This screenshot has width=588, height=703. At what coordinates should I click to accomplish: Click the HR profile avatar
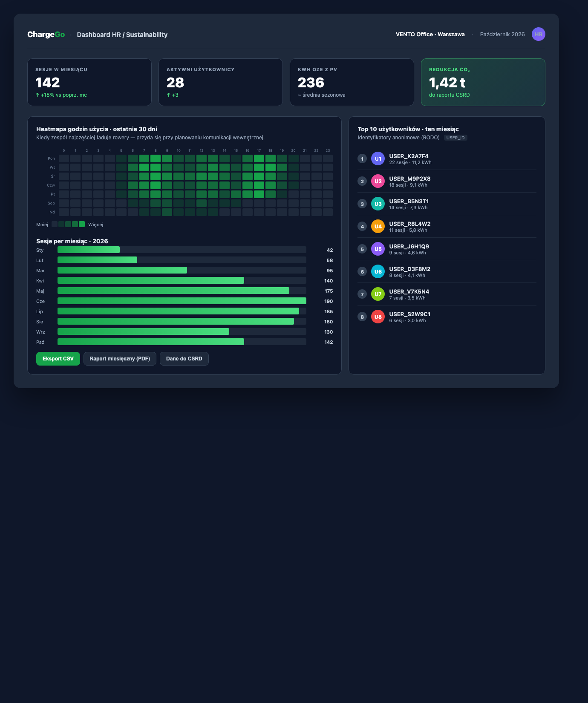(x=538, y=34)
